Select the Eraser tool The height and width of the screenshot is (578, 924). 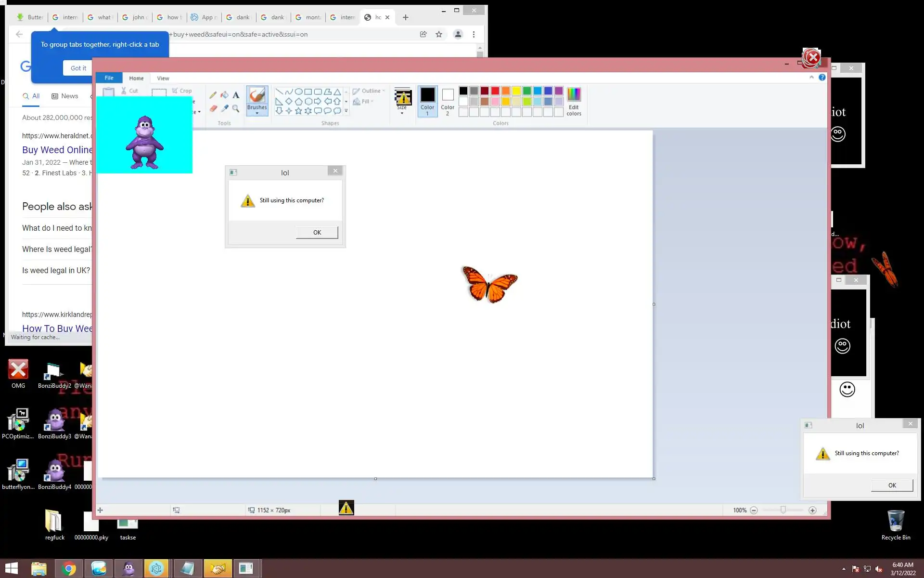click(x=213, y=108)
